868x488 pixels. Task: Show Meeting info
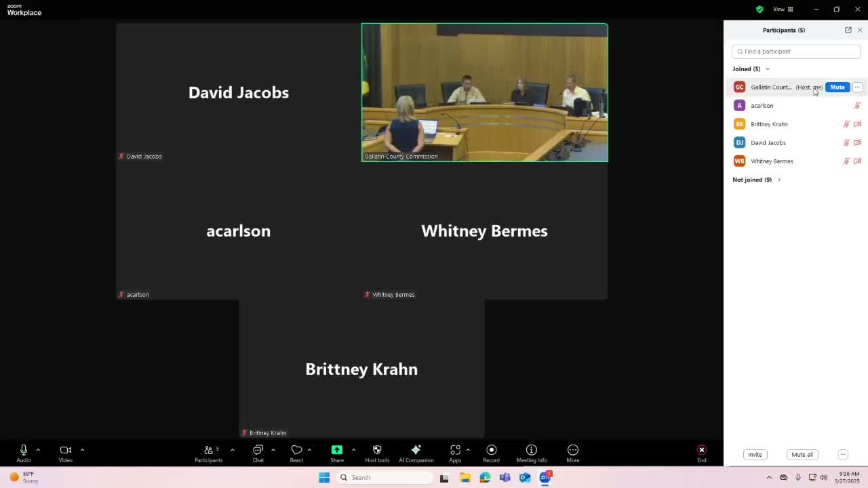(x=531, y=453)
